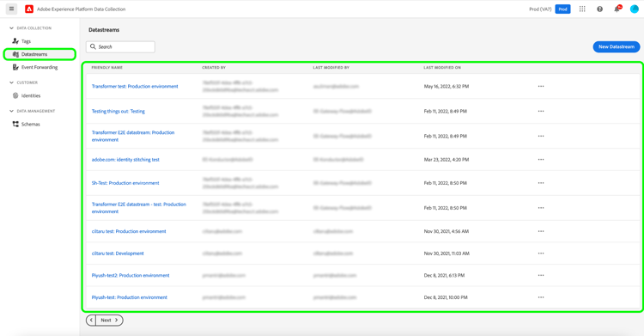644x336 pixels.
Task: Open Tags in the sidebar
Action: click(x=27, y=41)
